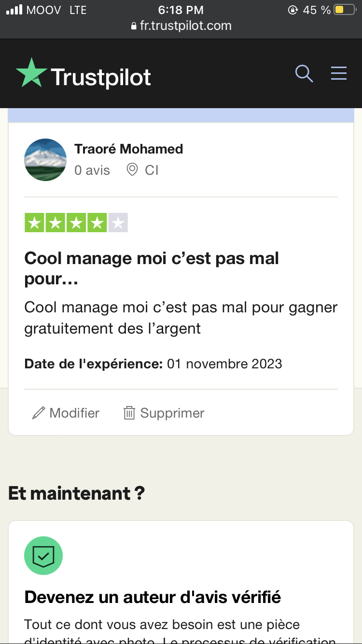
Task: Open the hamburger navigation menu
Action: click(339, 73)
